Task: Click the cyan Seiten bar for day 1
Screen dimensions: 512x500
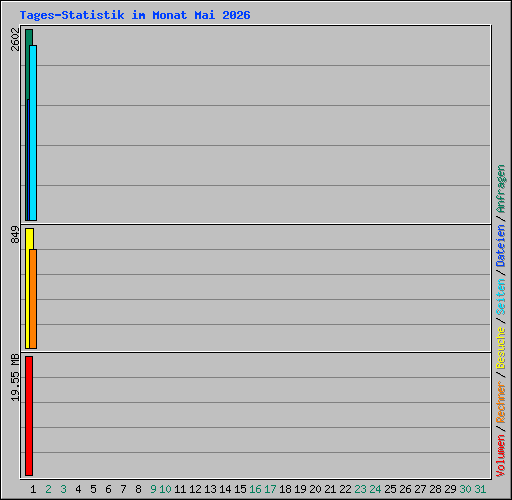Action: (33, 133)
